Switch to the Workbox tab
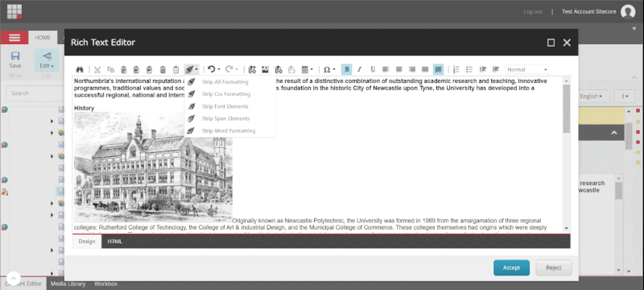The height and width of the screenshot is (290, 644). (x=105, y=284)
